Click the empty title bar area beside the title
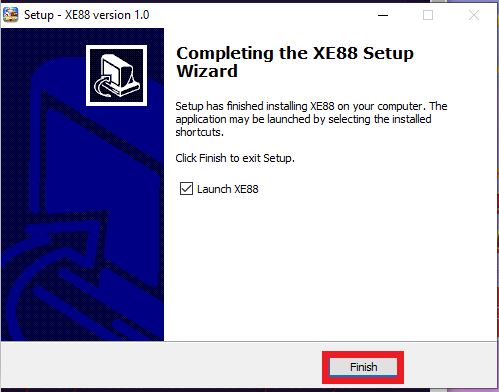Screen dimensions: 499x392 (x=260, y=15)
